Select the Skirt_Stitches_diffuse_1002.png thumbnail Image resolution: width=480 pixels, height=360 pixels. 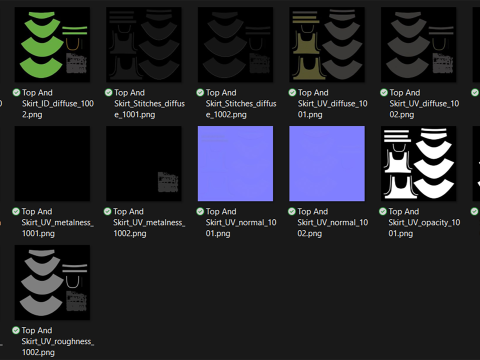coord(235,45)
